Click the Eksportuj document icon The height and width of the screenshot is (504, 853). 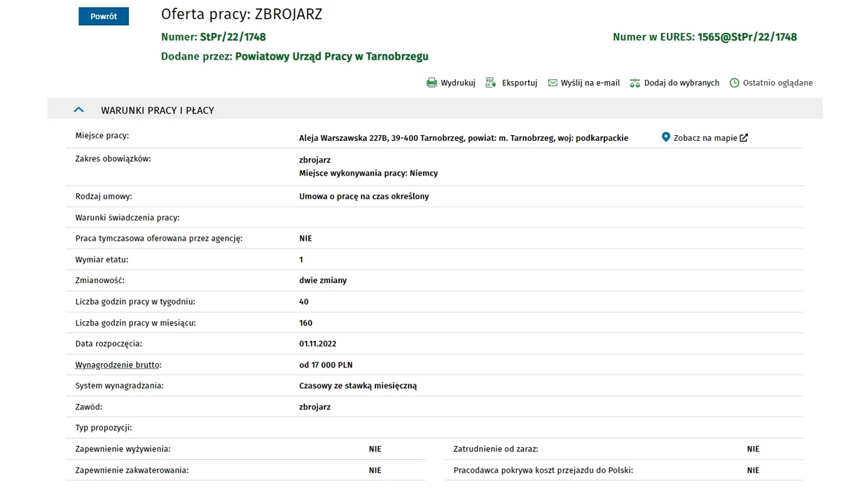(491, 83)
